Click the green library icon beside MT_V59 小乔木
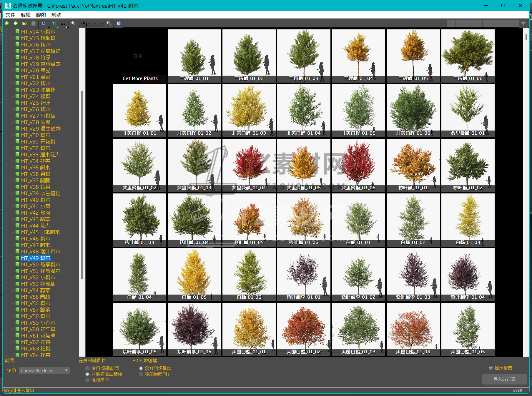The image size is (532, 396). [17, 323]
